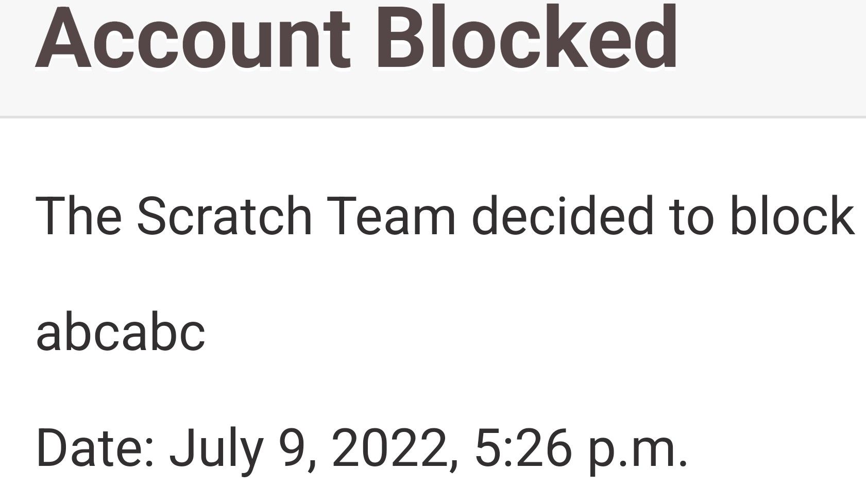Viewport: 866px width, 504px height.
Task: Click the word Team in the message
Action: click(391, 215)
